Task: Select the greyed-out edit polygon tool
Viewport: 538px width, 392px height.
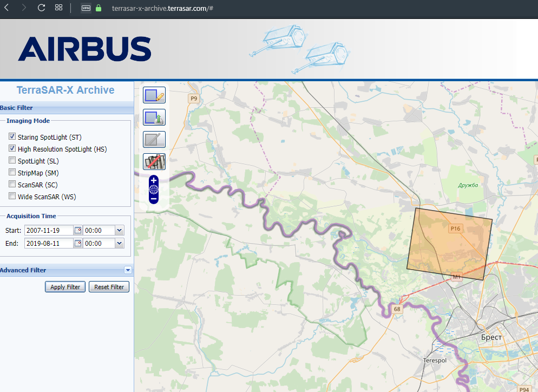Action: 154,139
